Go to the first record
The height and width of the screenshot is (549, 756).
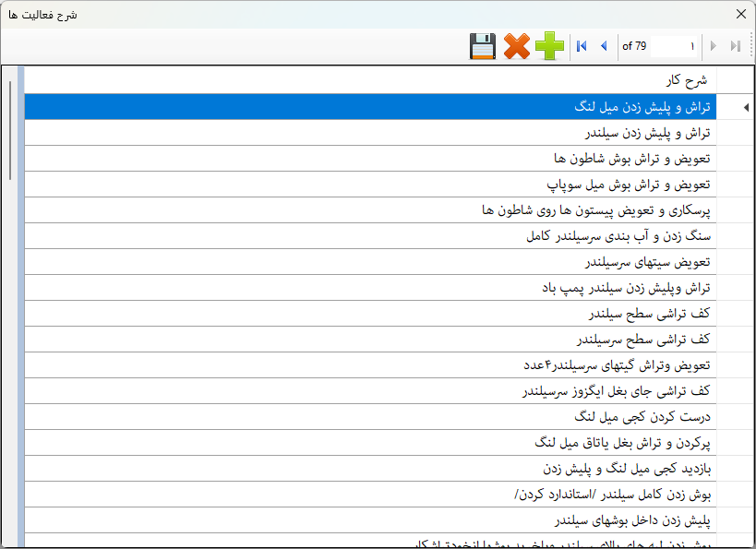pos(582,46)
